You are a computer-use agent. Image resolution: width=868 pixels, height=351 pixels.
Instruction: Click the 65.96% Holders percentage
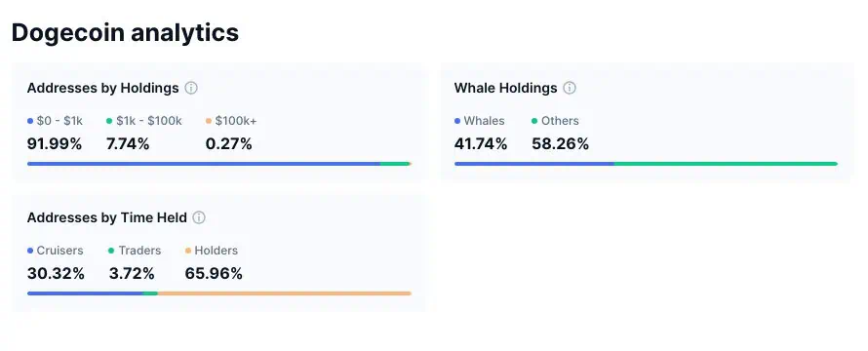(x=214, y=274)
